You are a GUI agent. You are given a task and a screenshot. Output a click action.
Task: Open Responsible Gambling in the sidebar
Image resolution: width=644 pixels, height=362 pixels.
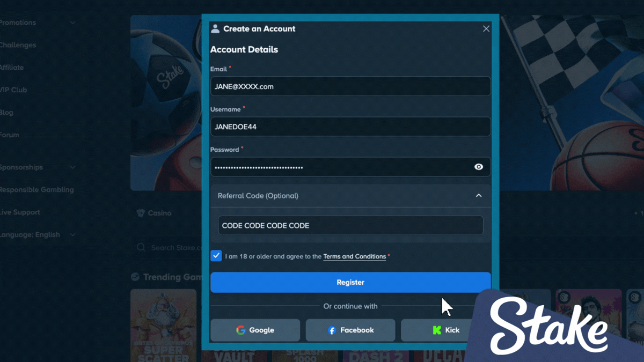point(36,190)
